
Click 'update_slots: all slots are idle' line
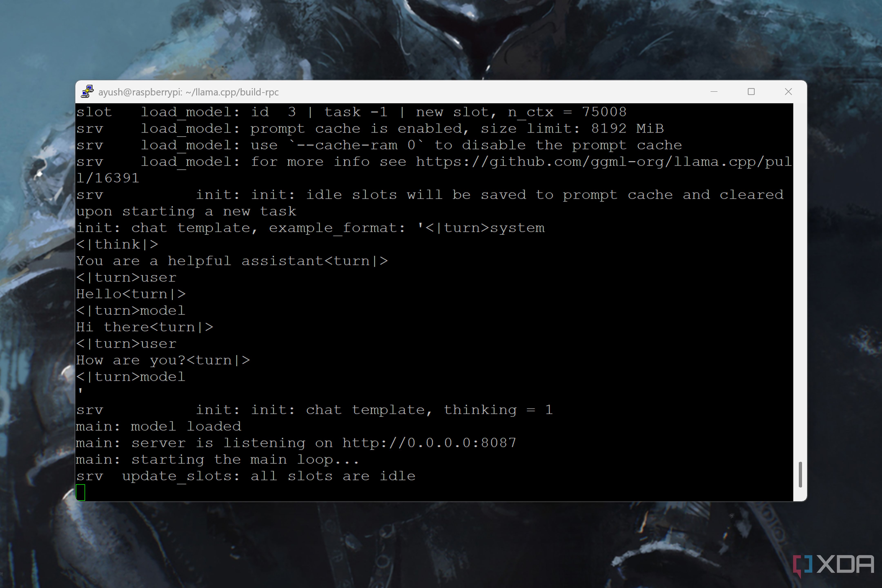(x=246, y=476)
